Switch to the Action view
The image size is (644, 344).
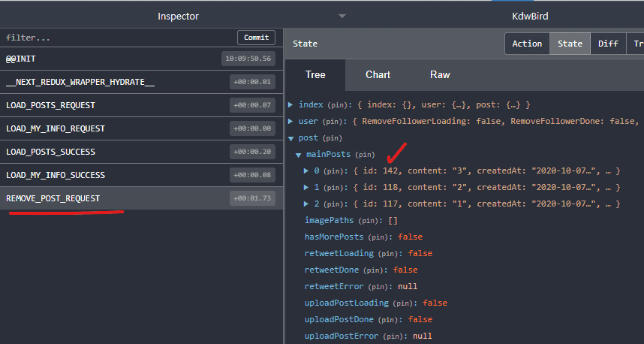(x=527, y=44)
